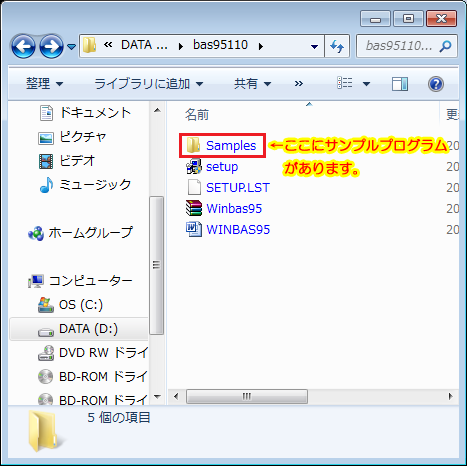Expand the 整理 menu

tap(44, 83)
